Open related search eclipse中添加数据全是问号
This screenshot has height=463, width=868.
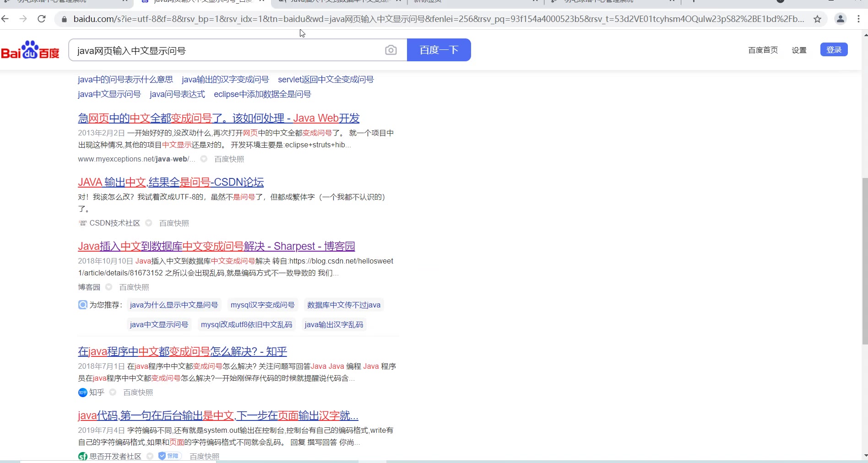click(262, 94)
